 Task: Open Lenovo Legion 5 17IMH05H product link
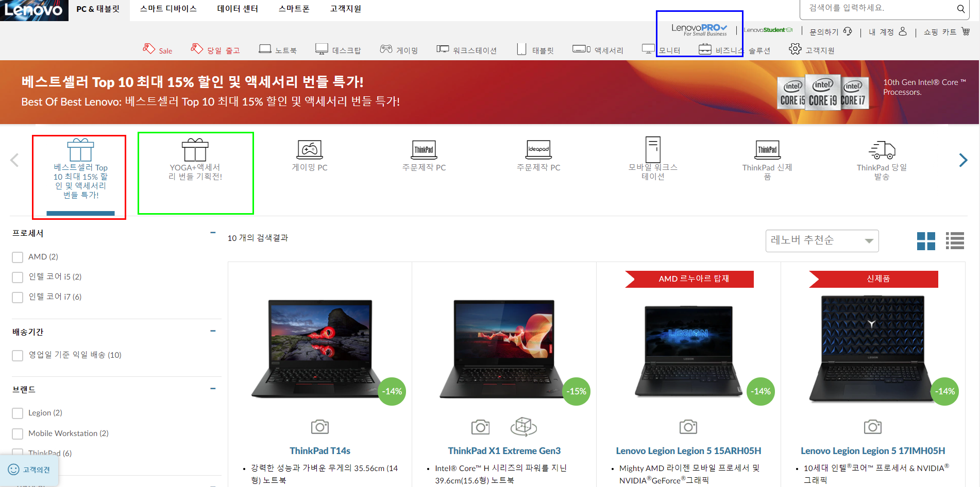pyautogui.click(x=873, y=450)
